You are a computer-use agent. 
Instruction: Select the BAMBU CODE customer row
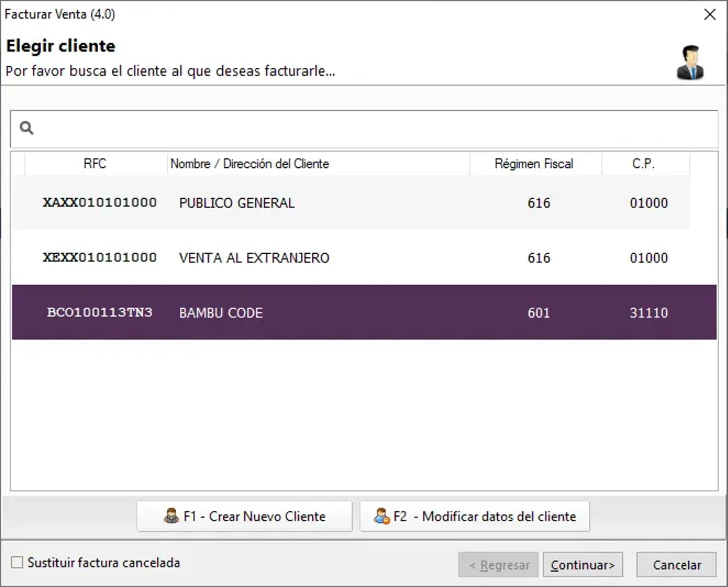coord(306,313)
